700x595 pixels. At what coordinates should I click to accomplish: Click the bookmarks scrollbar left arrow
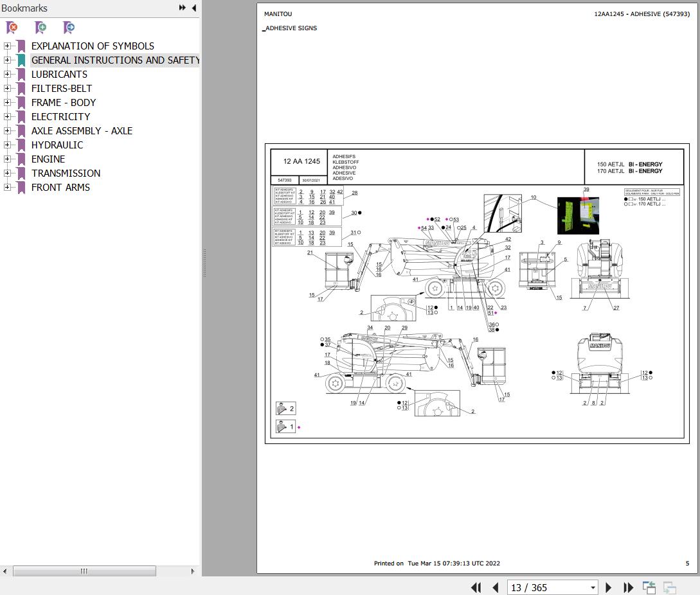coord(5,571)
